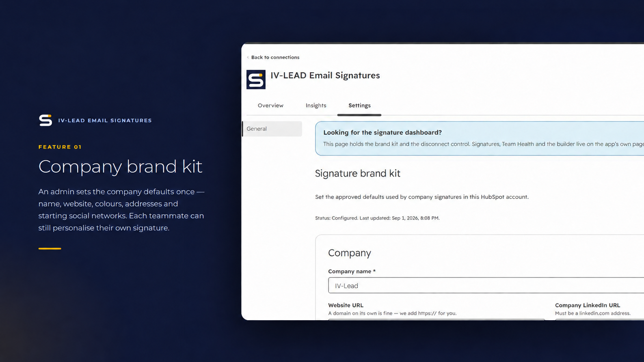This screenshot has width=644, height=362.
Task: Click 'A domain on its own is fine' hint
Action: (392, 313)
